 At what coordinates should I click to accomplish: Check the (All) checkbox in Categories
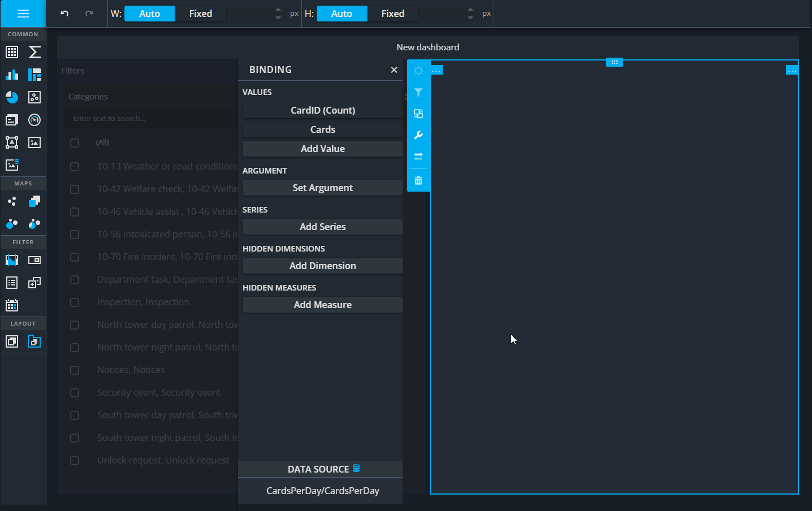75,143
